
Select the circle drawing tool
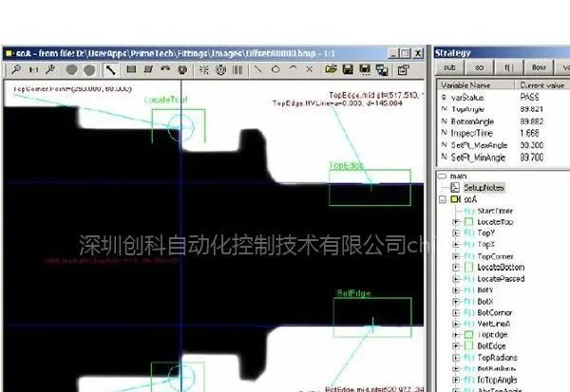275,69
